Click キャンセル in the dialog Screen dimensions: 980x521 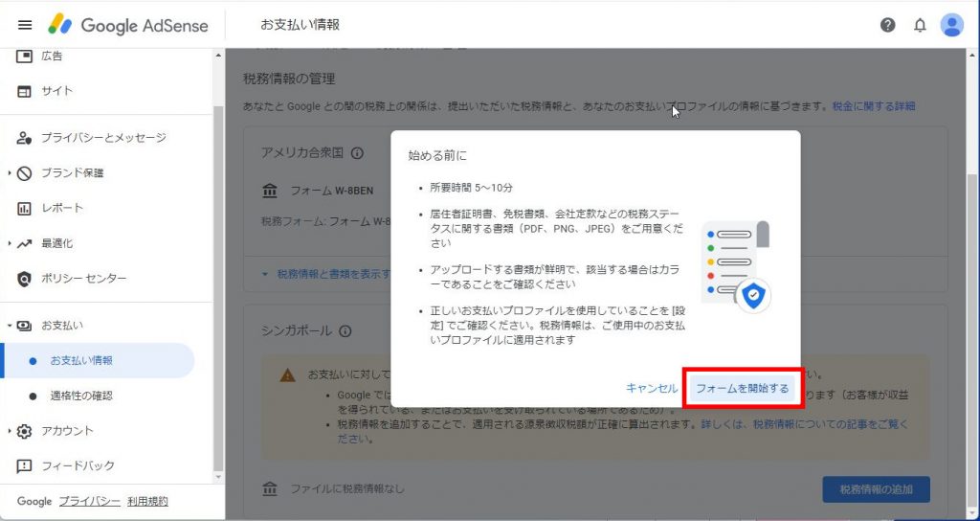[x=652, y=389]
